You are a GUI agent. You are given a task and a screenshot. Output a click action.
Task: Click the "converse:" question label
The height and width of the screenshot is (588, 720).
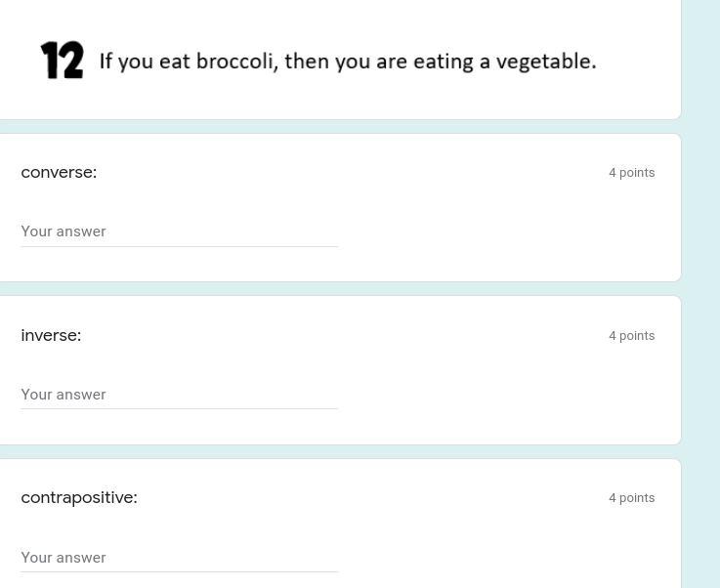[59, 172]
